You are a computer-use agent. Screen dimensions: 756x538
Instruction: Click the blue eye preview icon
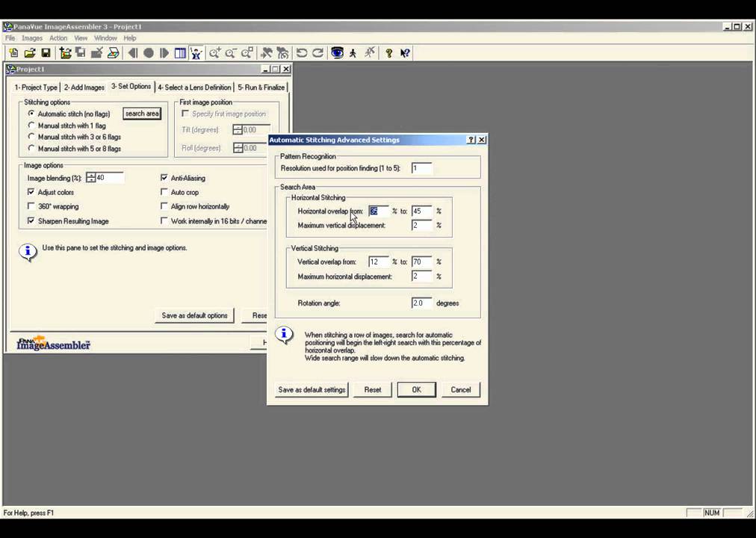[337, 53]
